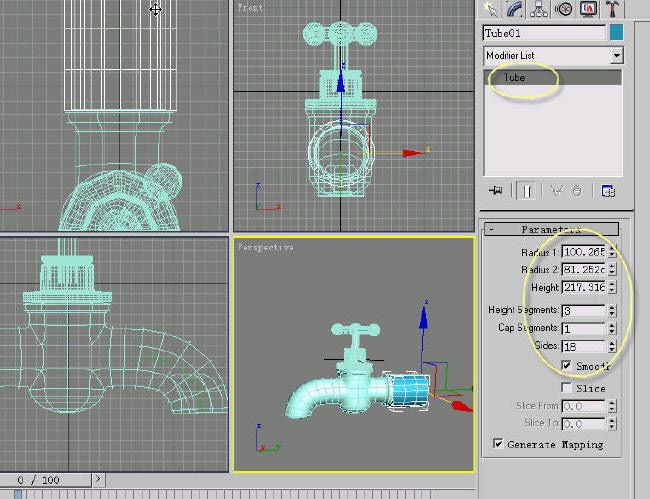The image size is (650, 499).
Task: Open the Hierarchy command panel tab
Action: click(538, 9)
